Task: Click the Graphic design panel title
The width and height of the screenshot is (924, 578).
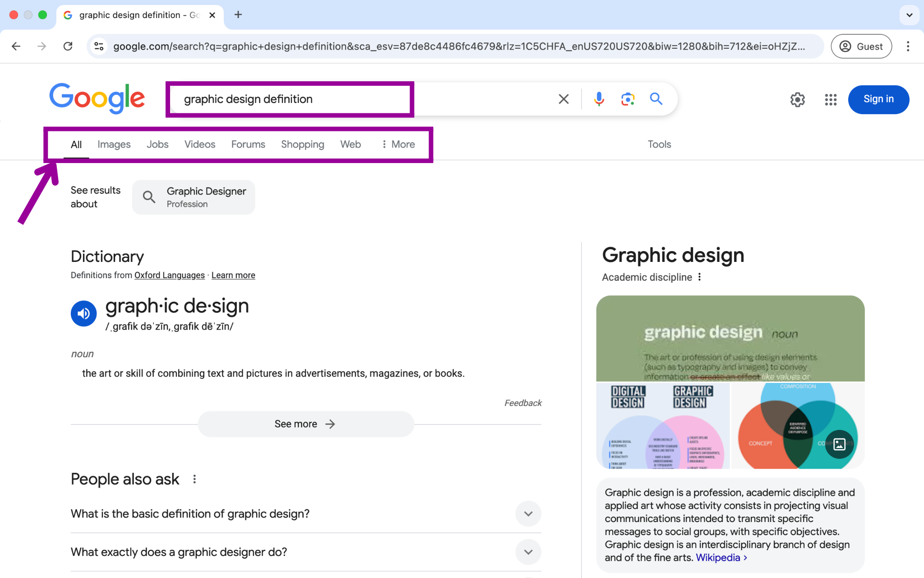Action: 673,255
